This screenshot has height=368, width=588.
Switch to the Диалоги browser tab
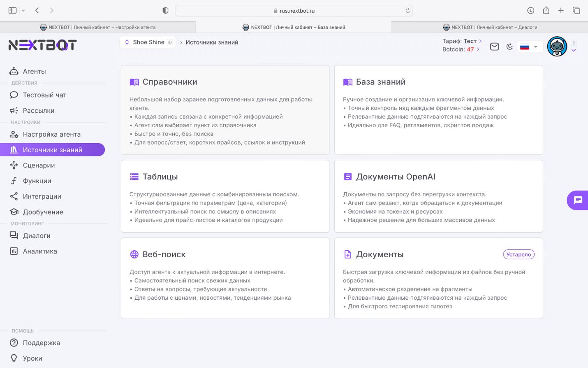click(490, 27)
